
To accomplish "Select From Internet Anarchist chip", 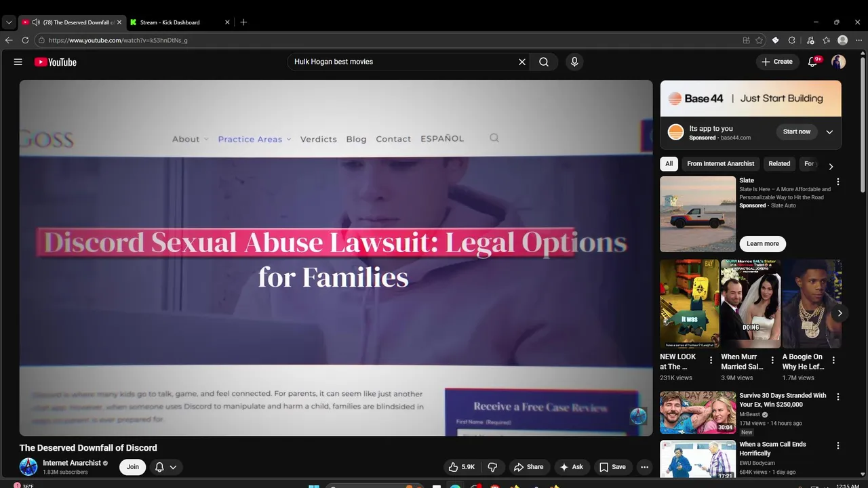I will coord(721,163).
